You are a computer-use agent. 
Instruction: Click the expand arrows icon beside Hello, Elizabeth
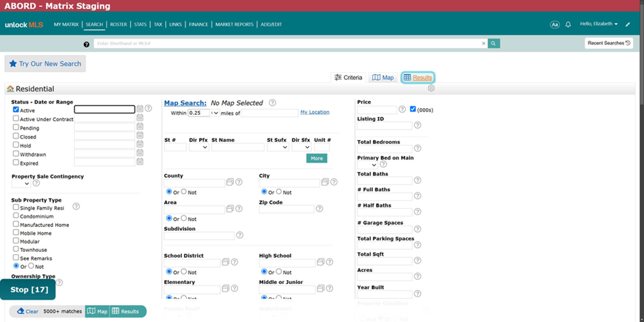[628, 25]
